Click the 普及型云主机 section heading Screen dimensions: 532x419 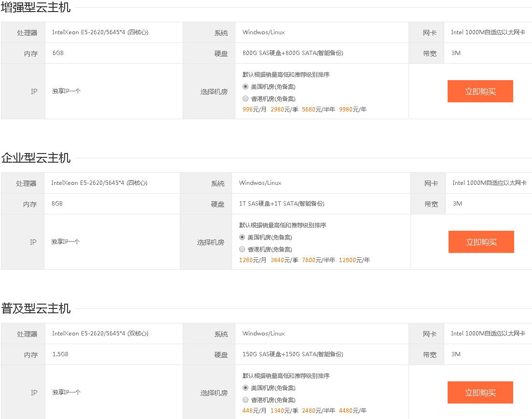36,308
